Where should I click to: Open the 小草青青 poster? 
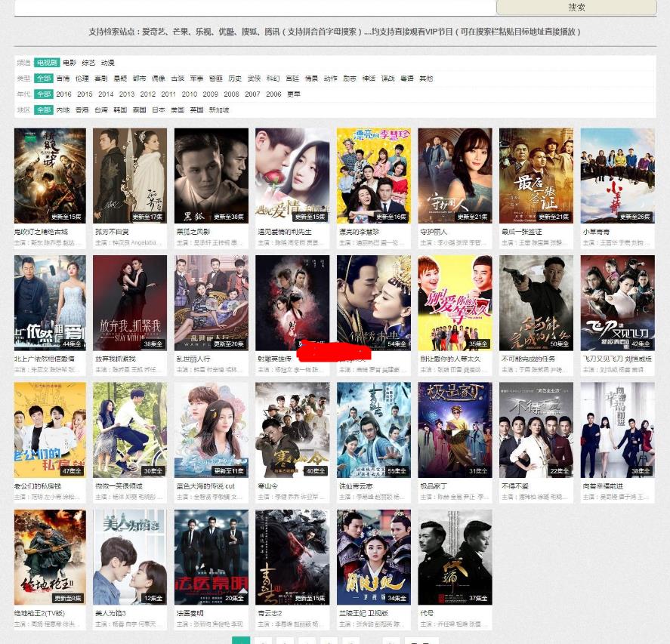[617, 175]
